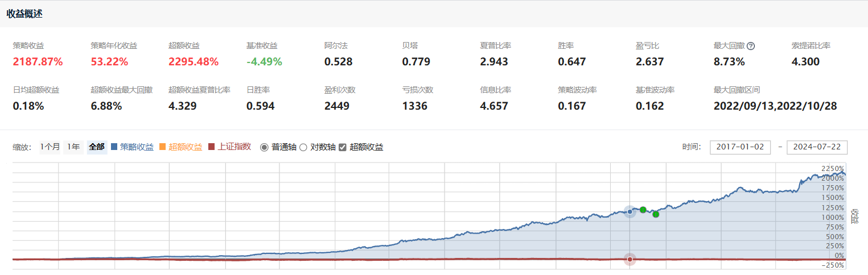Click the 1000% y-axis label
Viewport: 868px width, 275px height.
tap(833, 217)
